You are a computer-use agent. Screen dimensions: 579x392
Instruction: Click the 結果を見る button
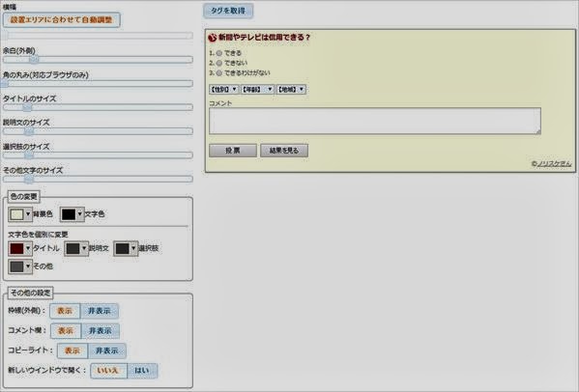(x=284, y=151)
